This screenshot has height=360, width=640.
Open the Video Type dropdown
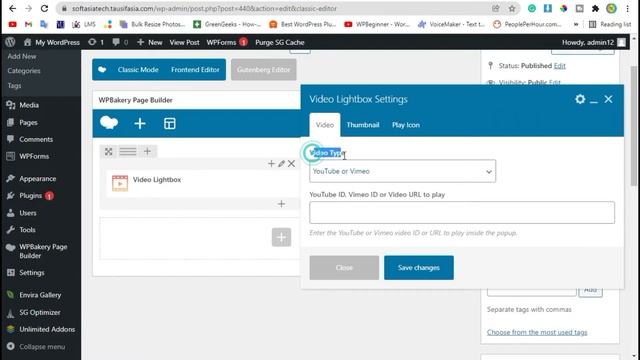pyautogui.click(x=402, y=171)
